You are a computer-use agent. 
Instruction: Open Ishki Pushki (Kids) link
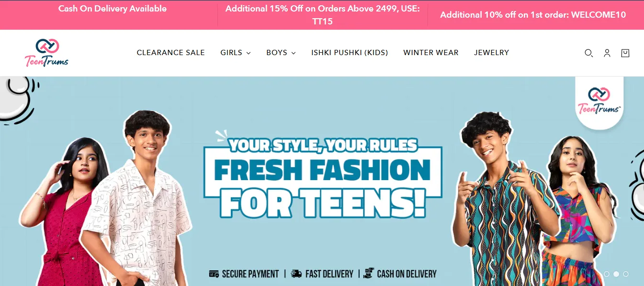pyautogui.click(x=350, y=53)
